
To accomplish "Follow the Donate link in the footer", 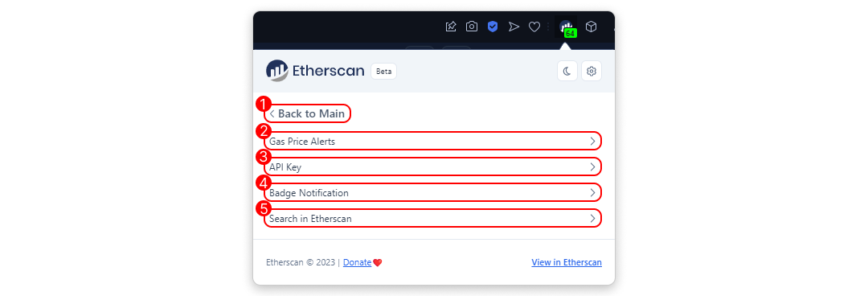I will coord(357,262).
